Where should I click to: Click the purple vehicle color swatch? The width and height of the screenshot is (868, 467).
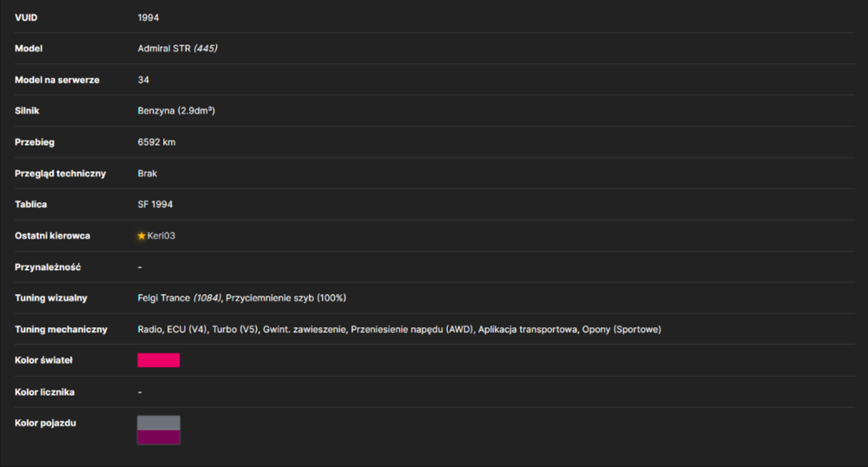pos(158,437)
